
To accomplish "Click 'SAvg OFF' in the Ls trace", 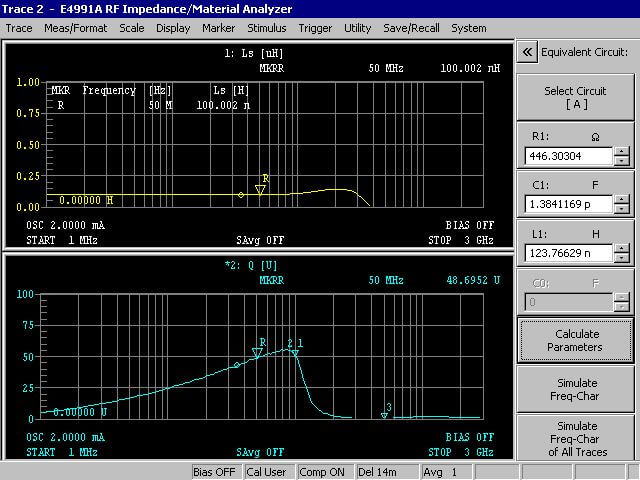I will tap(260, 240).
